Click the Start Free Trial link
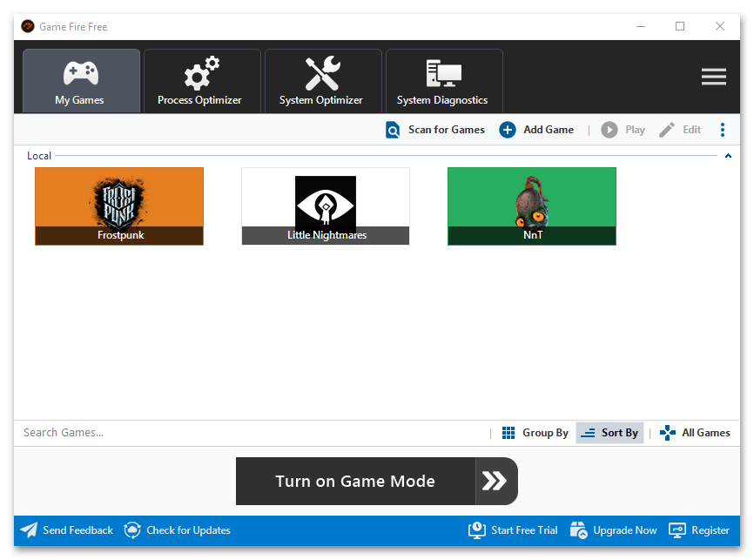The image size is (754, 560). pos(514,530)
